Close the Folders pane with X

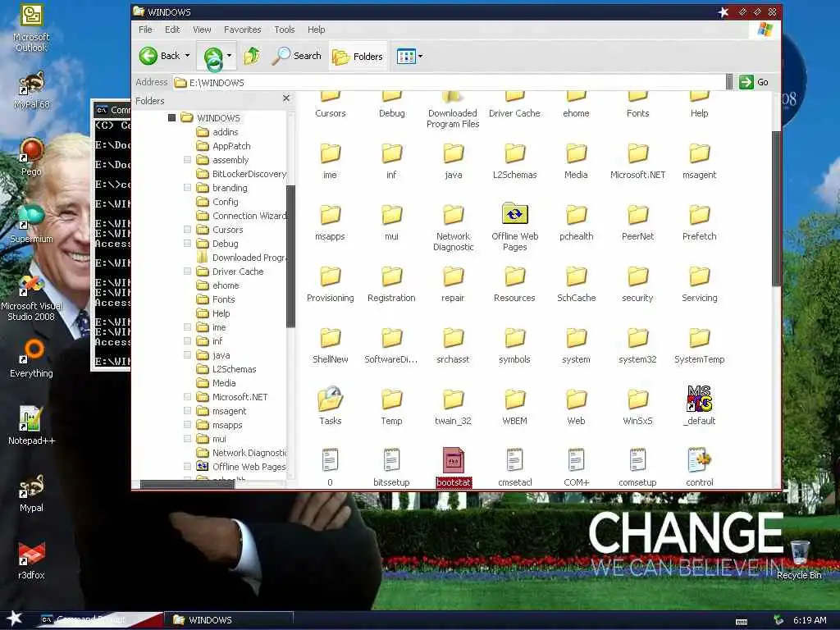point(286,98)
